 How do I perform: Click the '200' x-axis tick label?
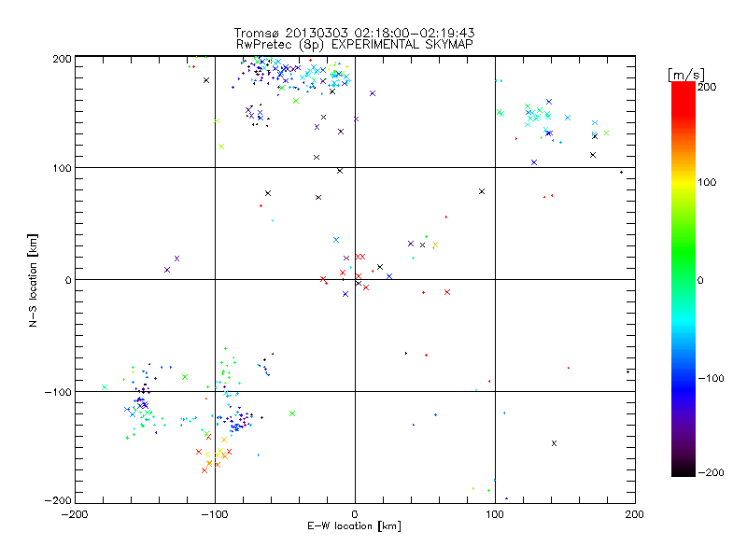(x=635, y=514)
